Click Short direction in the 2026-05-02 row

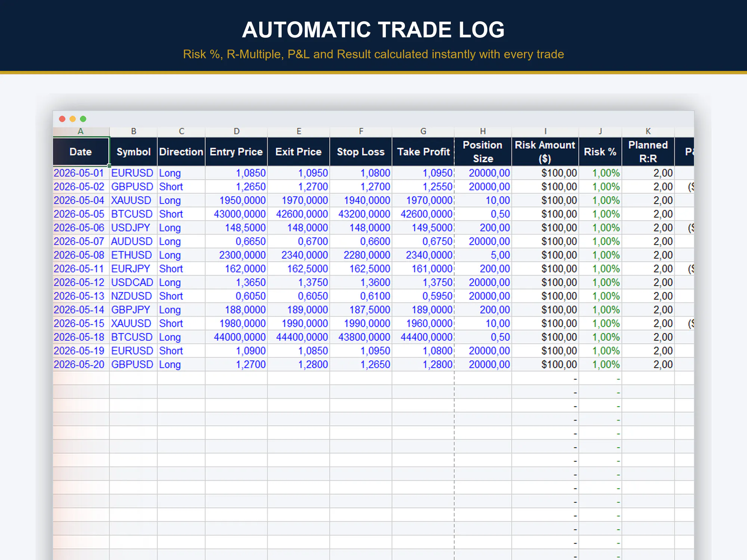click(181, 187)
